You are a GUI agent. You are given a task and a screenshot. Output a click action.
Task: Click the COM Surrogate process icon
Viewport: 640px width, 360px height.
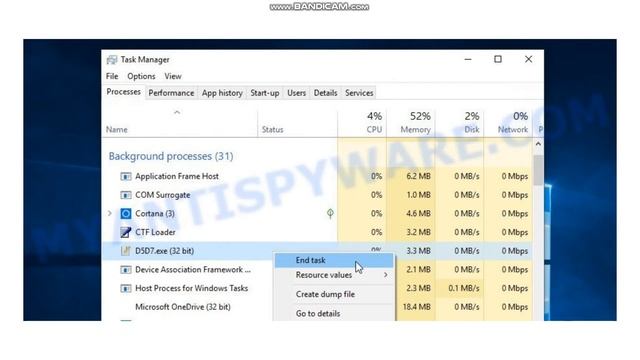click(126, 195)
